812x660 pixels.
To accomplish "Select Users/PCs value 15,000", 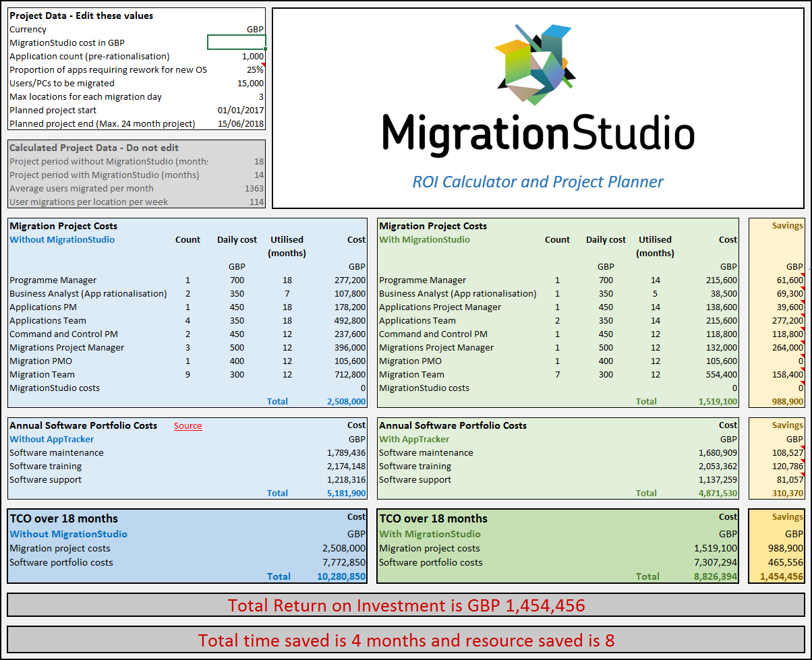I will coord(251,84).
